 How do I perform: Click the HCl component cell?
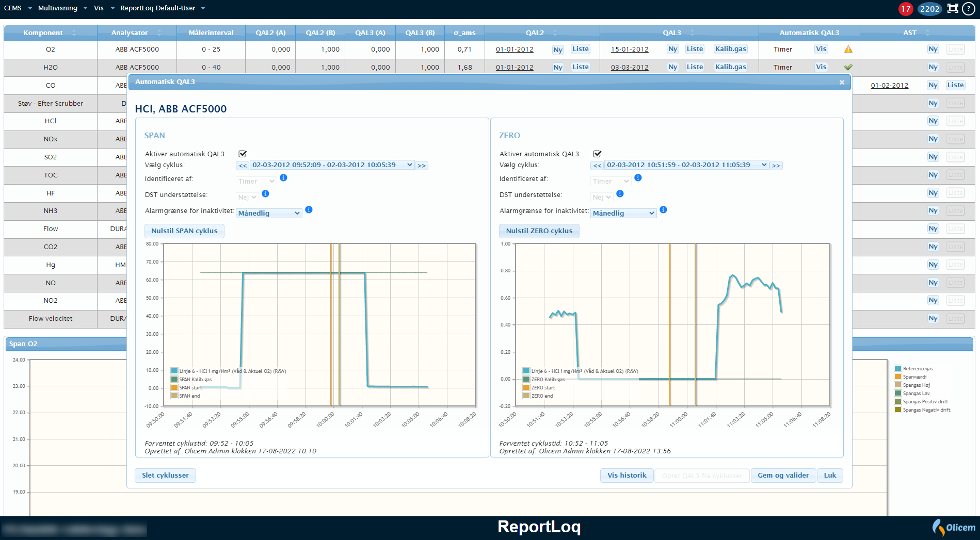click(51, 121)
